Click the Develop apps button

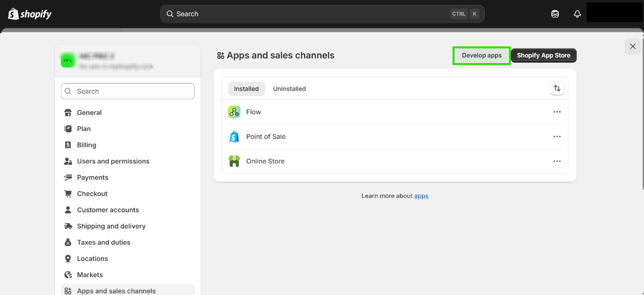coord(482,56)
